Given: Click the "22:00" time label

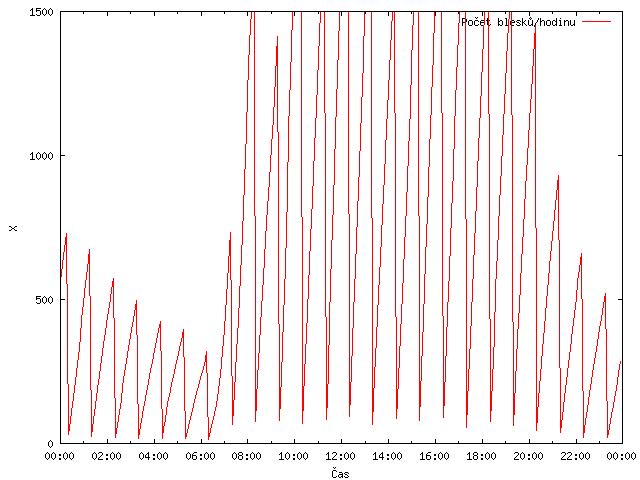Looking at the screenshot, I should tap(576, 456).
